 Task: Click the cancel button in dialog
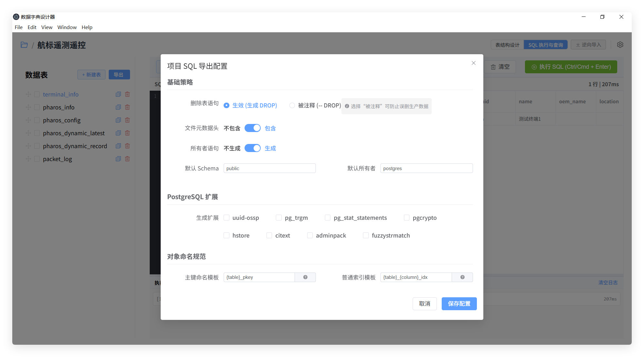pos(424,304)
